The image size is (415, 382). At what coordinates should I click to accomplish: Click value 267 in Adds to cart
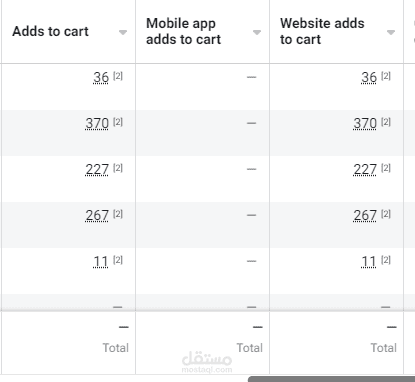pos(97,215)
